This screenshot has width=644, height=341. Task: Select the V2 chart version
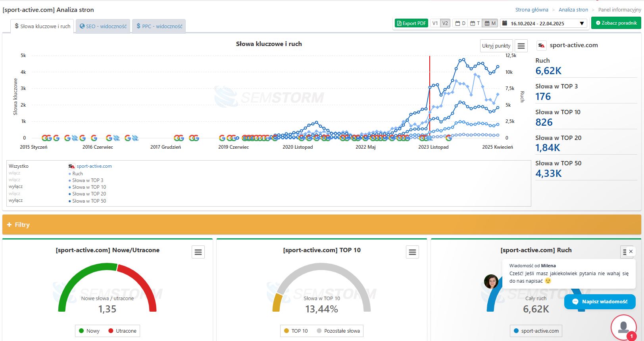pyautogui.click(x=445, y=23)
